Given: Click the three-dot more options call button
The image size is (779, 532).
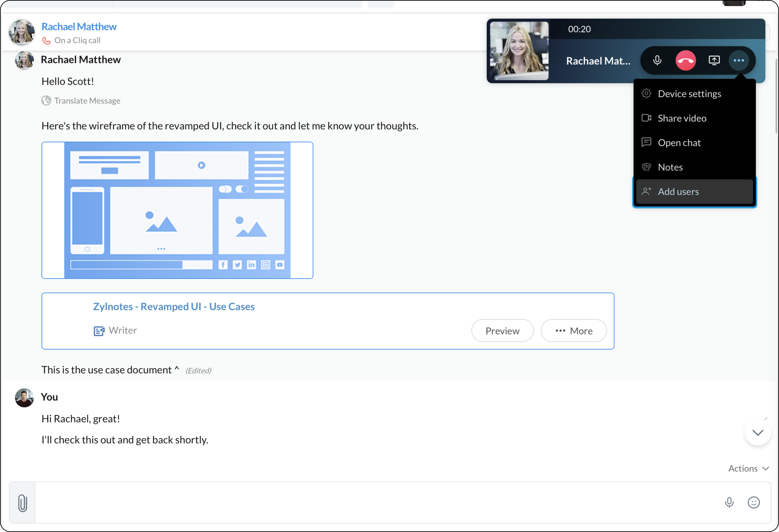Looking at the screenshot, I should click(739, 60).
